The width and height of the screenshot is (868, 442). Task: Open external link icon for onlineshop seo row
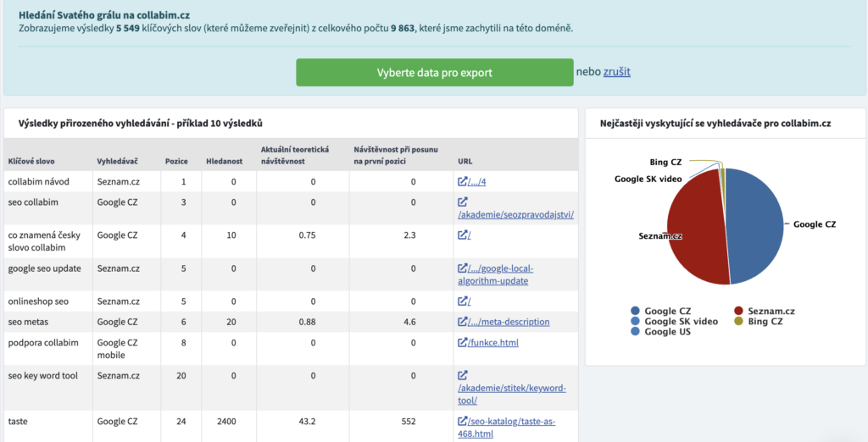(x=462, y=301)
